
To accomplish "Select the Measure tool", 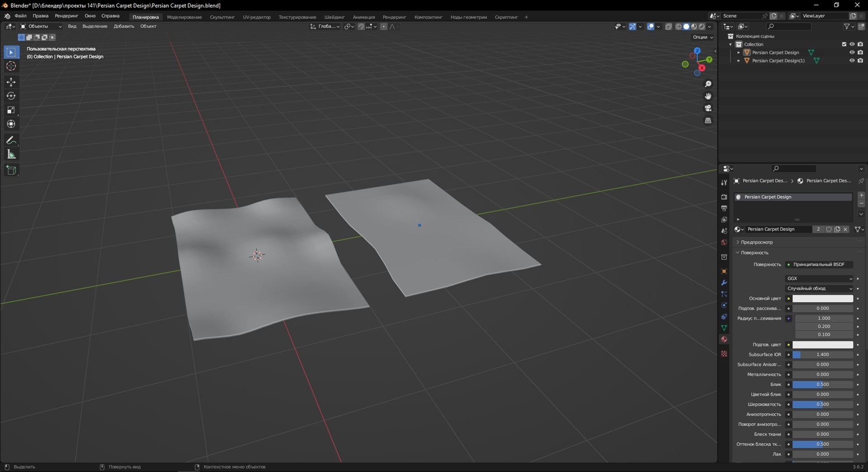I will pyautogui.click(x=11, y=154).
